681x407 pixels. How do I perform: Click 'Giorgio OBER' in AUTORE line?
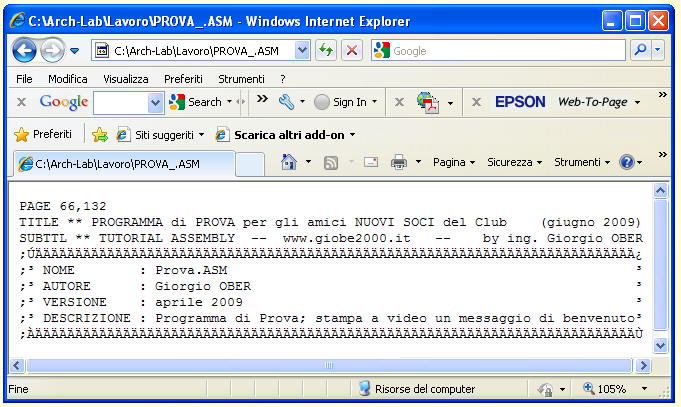[203, 286]
